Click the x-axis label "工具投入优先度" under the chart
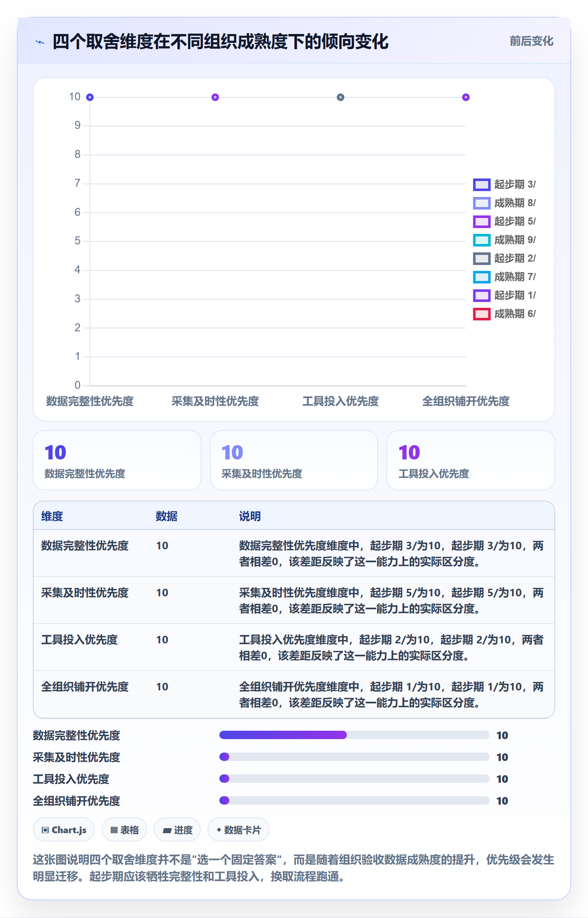The height and width of the screenshot is (918, 588). tap(341, 401)
